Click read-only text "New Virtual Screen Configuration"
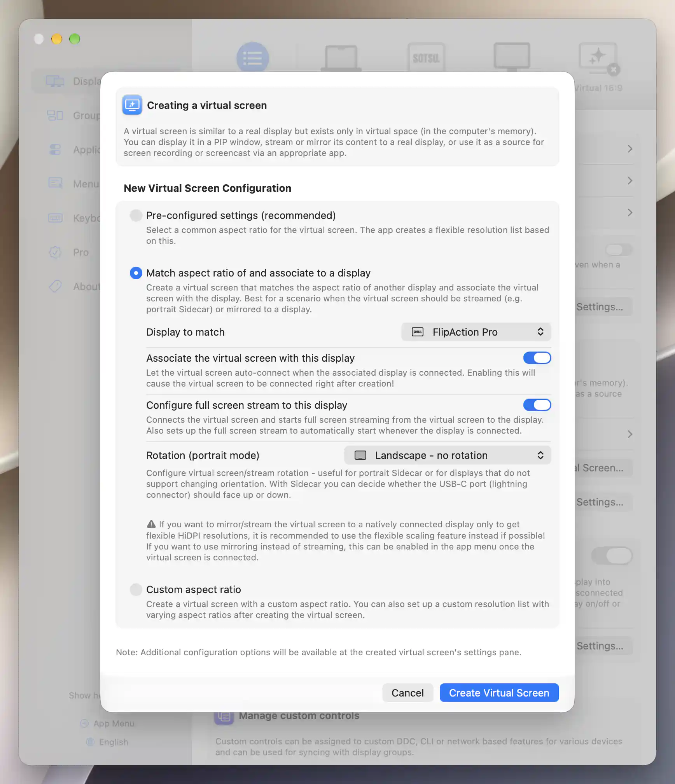The image size is (675, 784). click(207, 188)
